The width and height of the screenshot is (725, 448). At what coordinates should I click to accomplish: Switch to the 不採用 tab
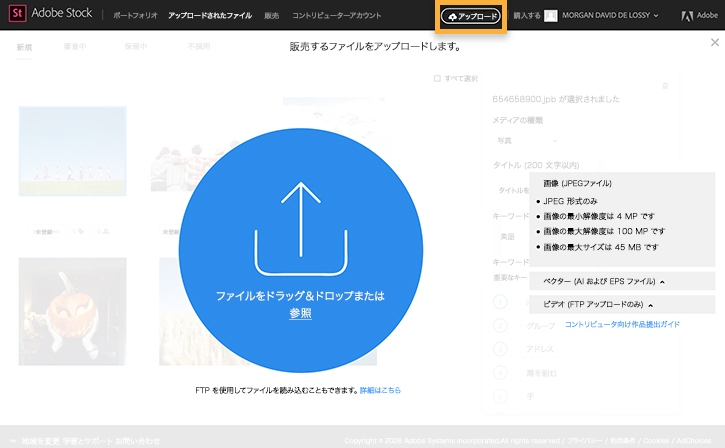click(199, 46)
